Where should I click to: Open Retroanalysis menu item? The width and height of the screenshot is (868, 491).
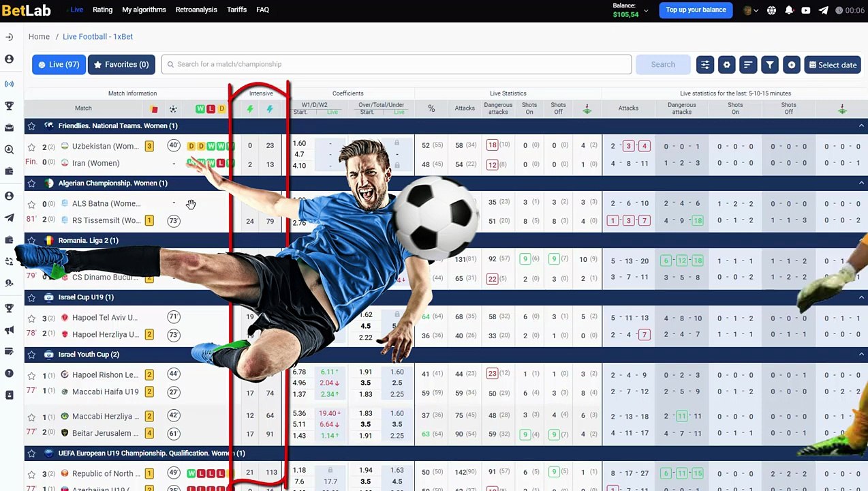click(x=196, y=10)
